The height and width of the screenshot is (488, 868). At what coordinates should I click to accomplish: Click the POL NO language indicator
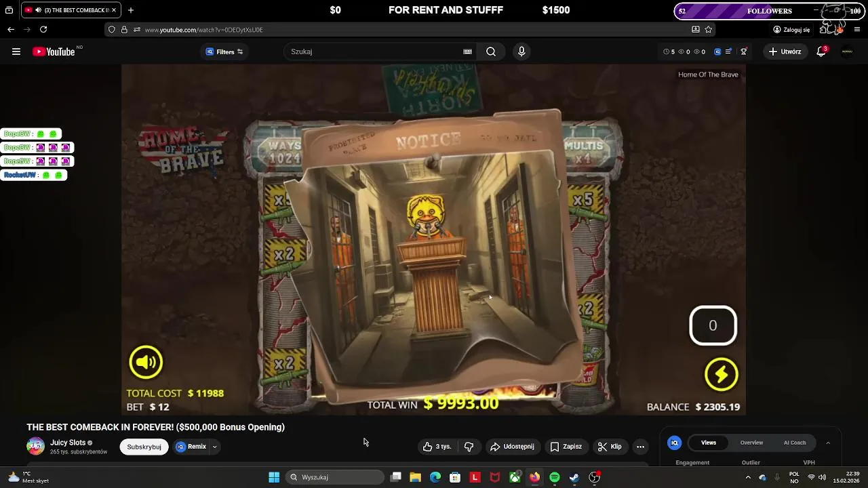pyautogui.click(x=794, y=477)
